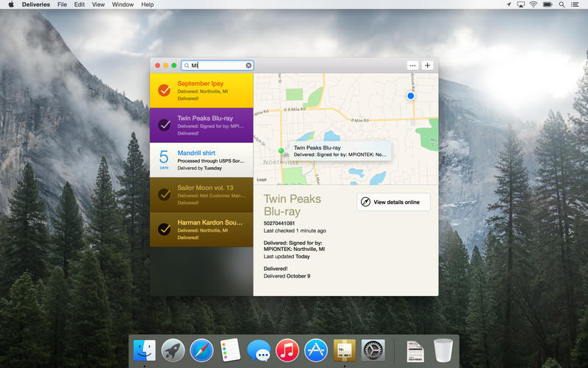The image size is (588, 368).
Task: Select the Mandrill shirt delivery item
Action: pyautogui.click(x=201, y=160)
